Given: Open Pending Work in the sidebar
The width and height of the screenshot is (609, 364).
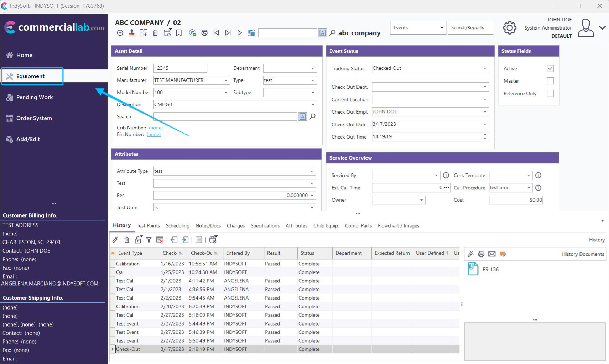Looking at the screenshot, I should pyautogui.click(x=34, y=97).
